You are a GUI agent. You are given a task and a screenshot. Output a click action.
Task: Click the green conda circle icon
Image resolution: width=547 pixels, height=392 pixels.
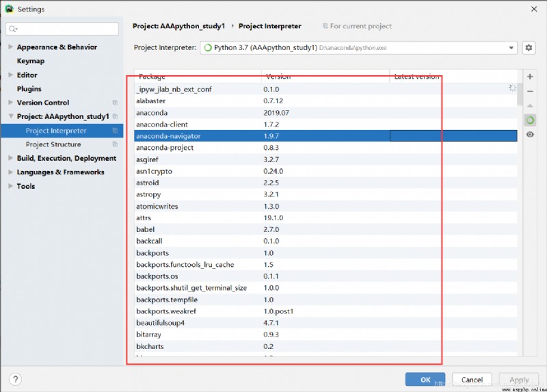[x=530, y=120]
